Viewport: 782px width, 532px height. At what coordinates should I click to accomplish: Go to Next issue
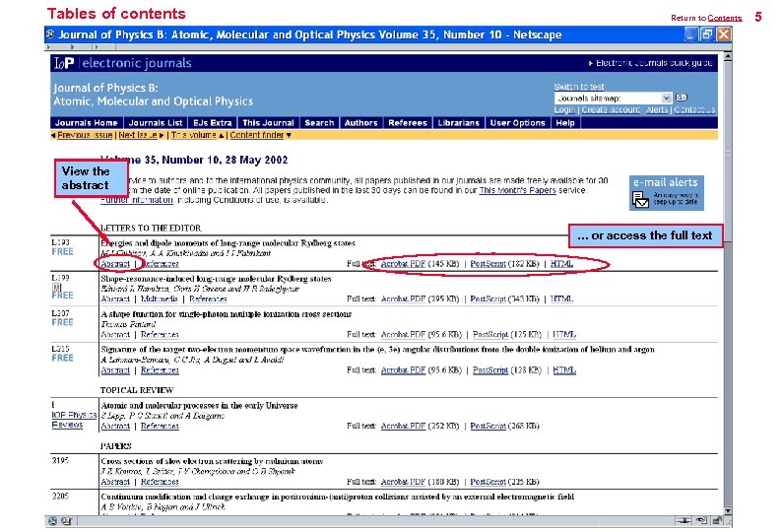[138, 135]
